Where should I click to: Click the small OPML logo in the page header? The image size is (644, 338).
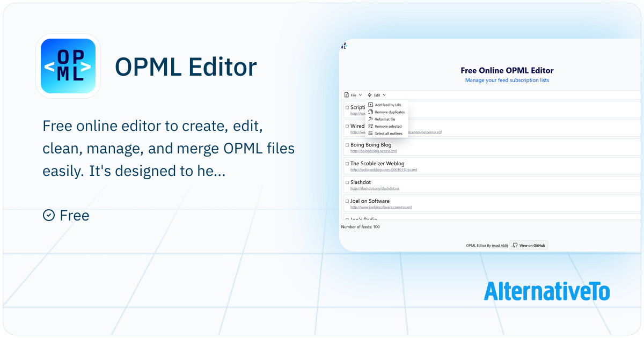coord(344,46)
